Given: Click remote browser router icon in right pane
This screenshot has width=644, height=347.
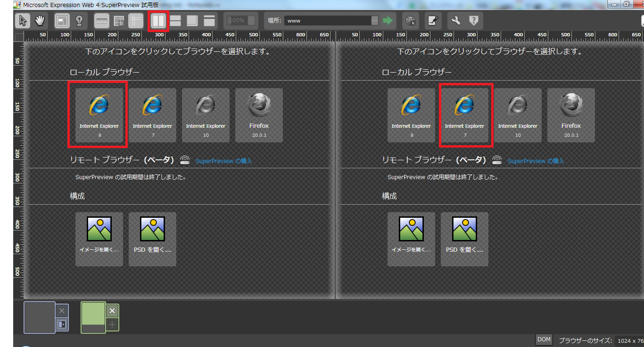Looking at the screenshot, I should 497,160.
